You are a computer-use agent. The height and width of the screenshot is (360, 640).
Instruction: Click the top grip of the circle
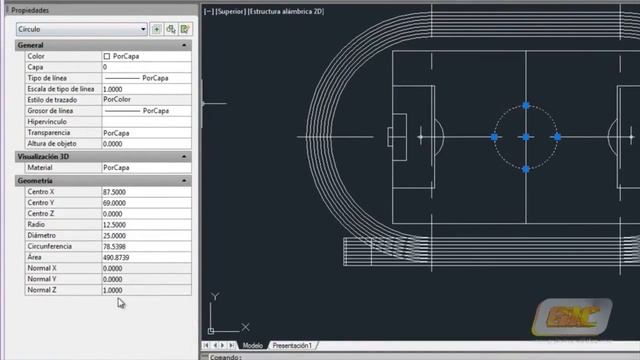(x=526, y=106)
